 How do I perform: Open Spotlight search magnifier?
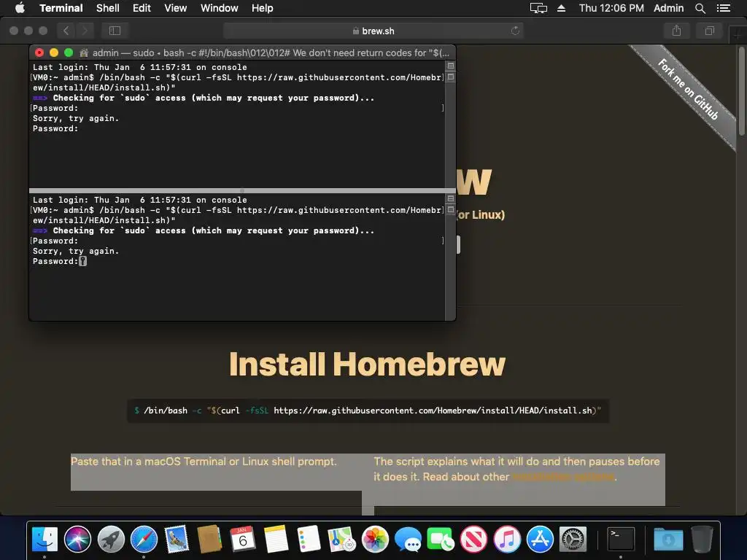pyautogui.click(x=700, y=8)
